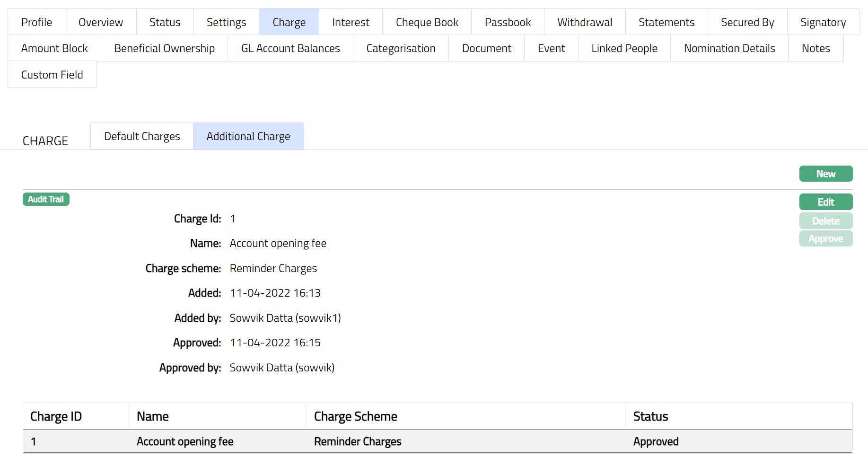This screenshot has height=466, width=868.
Task: Switch to the Overview tab
Action: tap(100, 22)
